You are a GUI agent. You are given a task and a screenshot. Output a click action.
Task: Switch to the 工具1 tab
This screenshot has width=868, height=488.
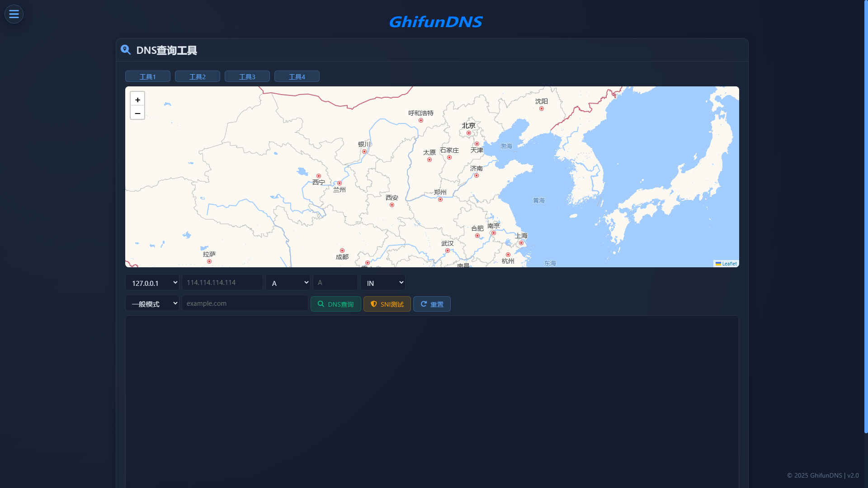click(148, 76)
